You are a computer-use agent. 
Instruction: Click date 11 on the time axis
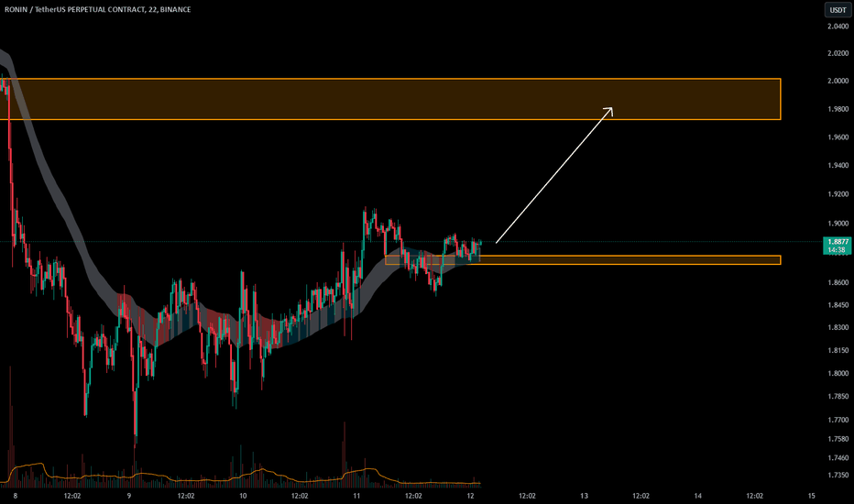tap(356, 496)
